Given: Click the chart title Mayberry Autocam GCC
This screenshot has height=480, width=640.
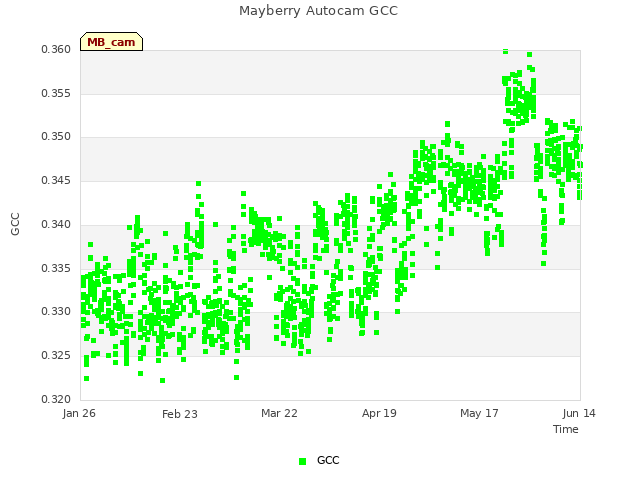Looking at the screenshot, I should [318, 11].
